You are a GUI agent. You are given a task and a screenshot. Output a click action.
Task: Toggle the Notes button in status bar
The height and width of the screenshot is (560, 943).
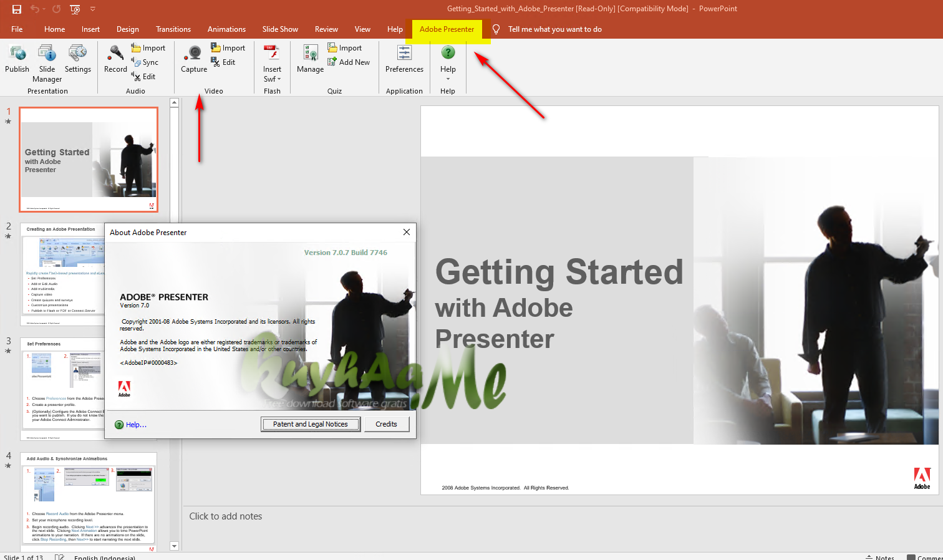880,557
